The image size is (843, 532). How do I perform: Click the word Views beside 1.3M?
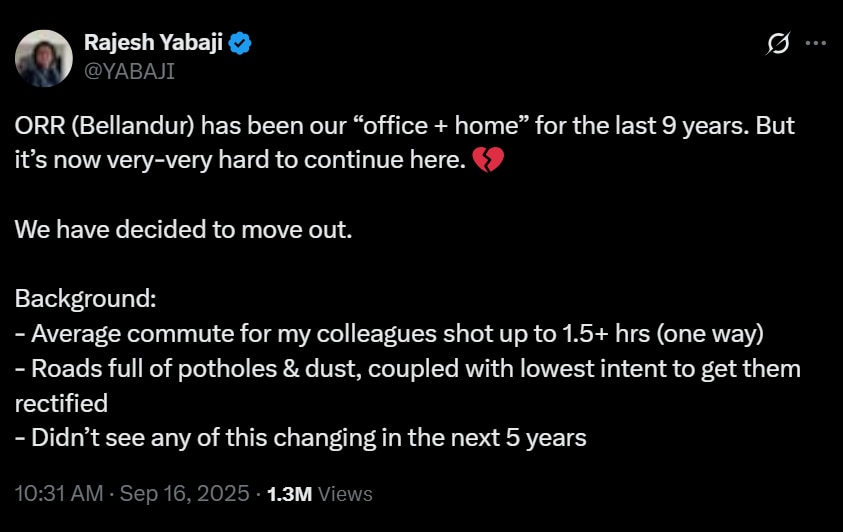345,494
